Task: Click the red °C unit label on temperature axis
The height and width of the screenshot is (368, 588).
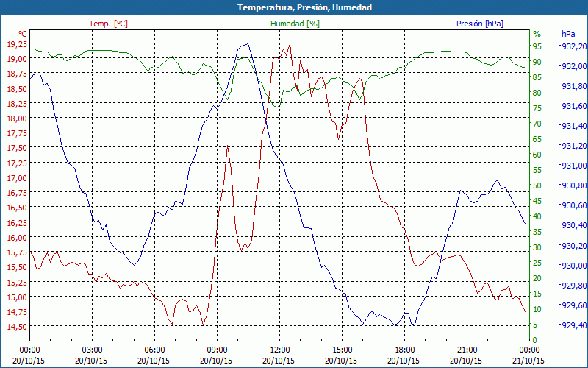Action: pos(23,34)
